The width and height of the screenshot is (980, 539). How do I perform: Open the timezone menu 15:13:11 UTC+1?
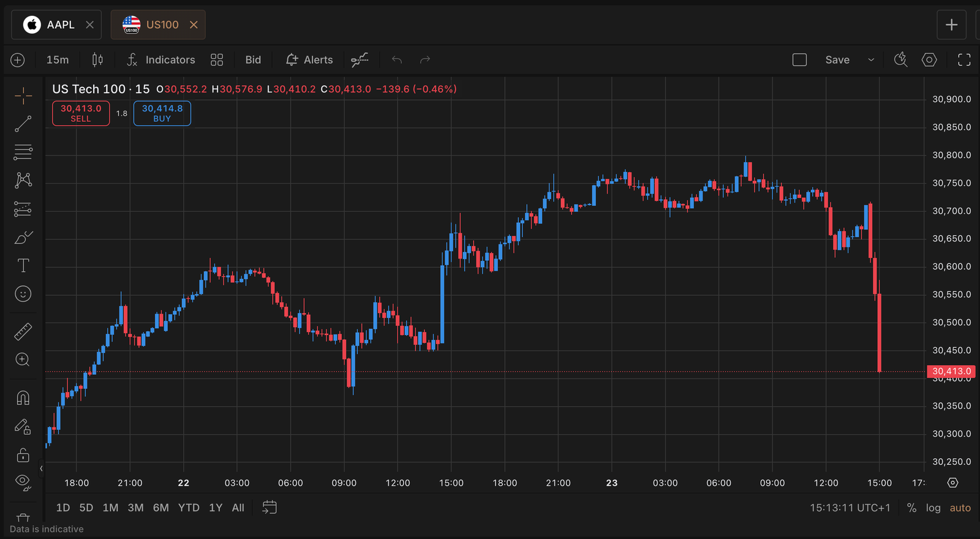850,508
